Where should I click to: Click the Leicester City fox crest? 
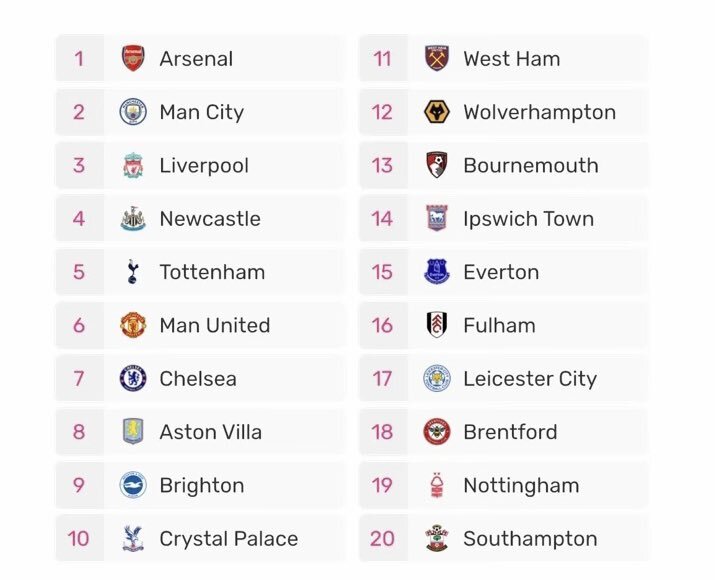437,378
